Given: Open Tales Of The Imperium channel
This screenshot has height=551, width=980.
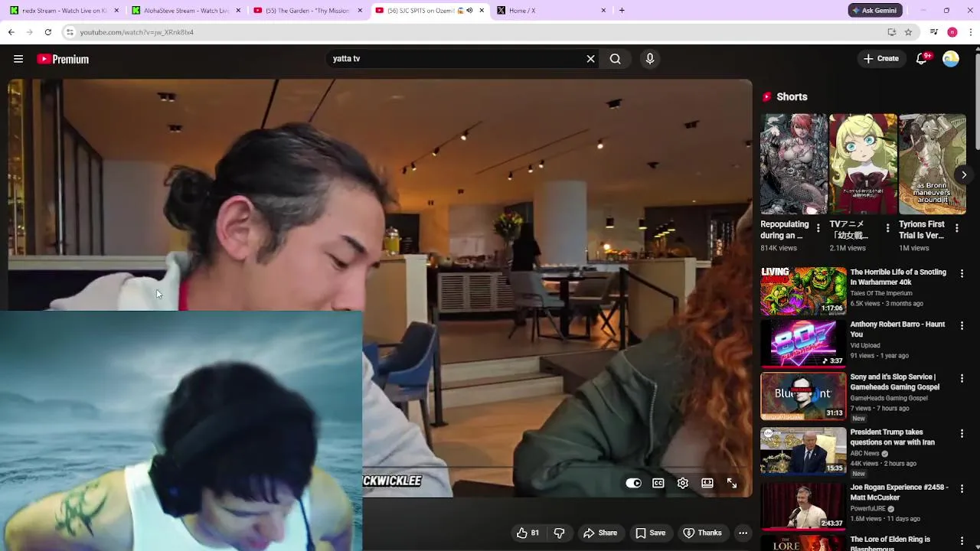Looking at the screenshot, I should point(881,293).
